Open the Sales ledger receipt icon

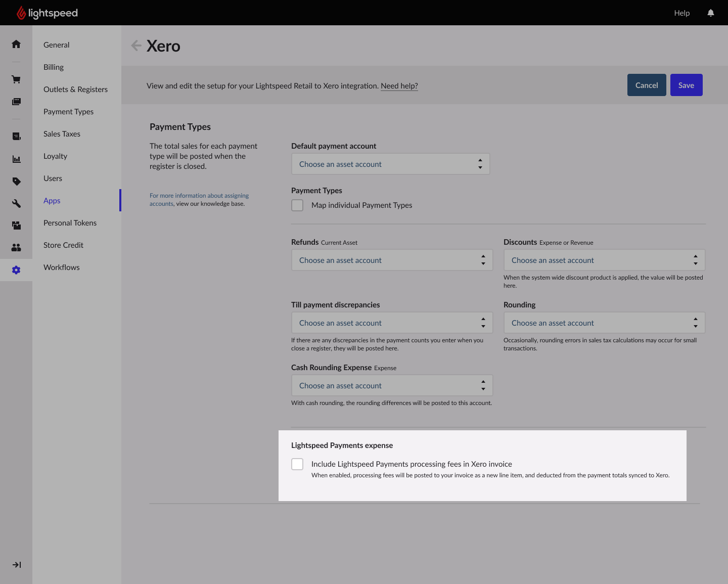point(16,136)
